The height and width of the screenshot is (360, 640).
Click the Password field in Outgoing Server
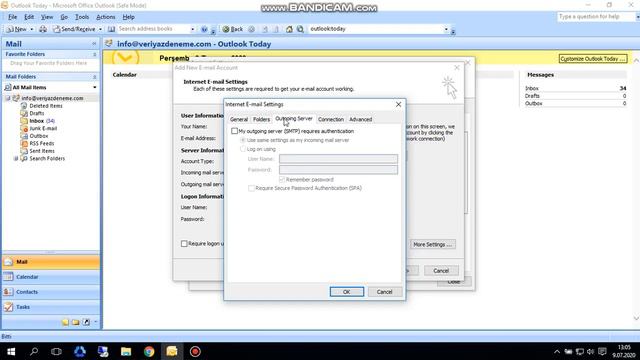pos(338,170)
